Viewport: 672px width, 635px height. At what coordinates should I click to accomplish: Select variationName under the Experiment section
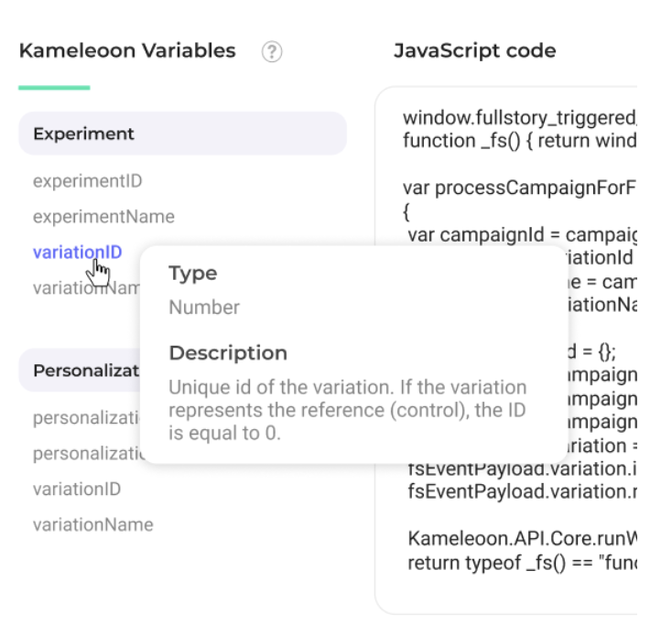tap(86, 288)
